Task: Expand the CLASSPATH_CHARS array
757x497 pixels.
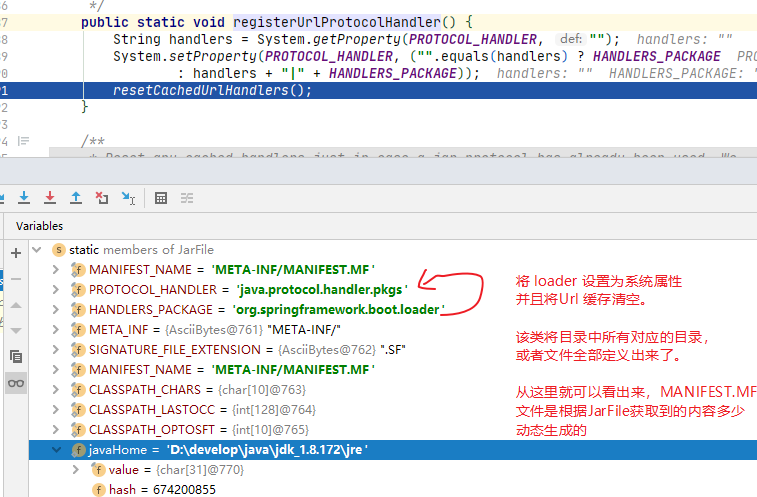Action: pos(56,390)
